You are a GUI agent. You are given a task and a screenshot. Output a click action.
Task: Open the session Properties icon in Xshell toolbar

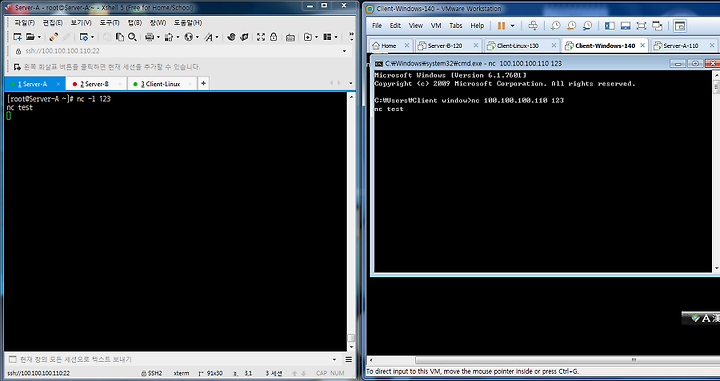[x=84, y=37]
